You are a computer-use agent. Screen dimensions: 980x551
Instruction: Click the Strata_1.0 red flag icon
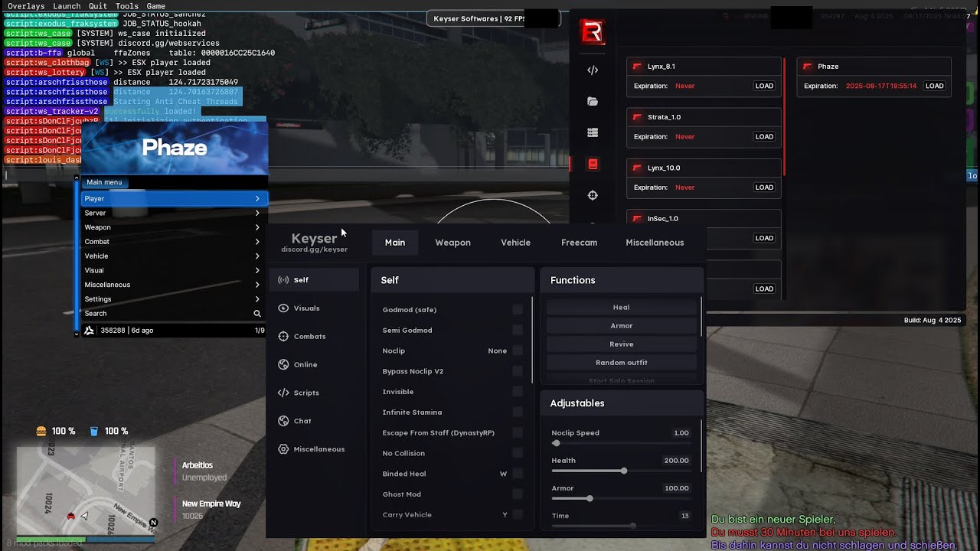[637, 117]
